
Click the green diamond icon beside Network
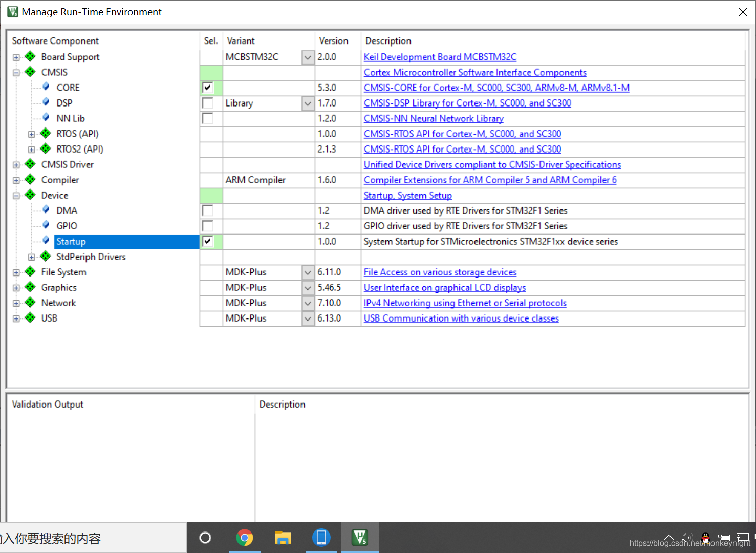(x=30, y=302)
